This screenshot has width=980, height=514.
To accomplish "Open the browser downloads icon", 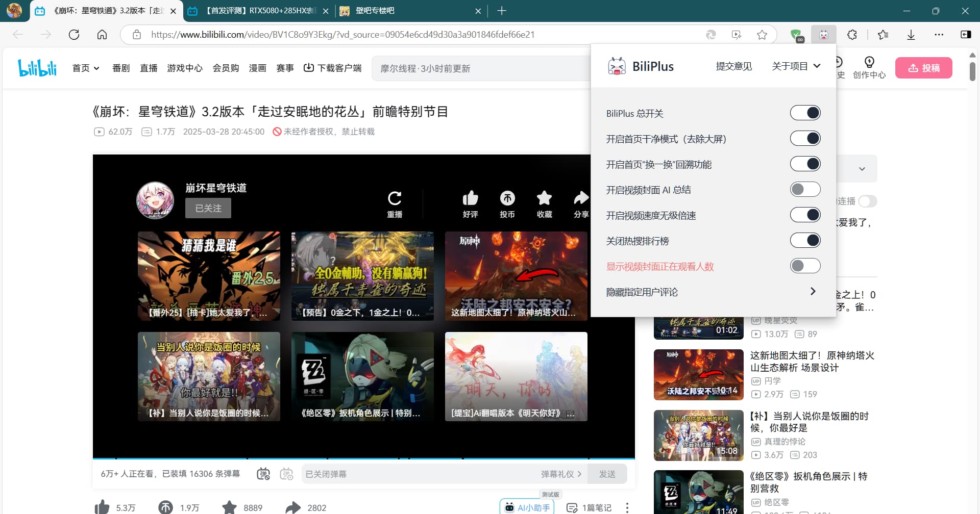I will [911, 35].
